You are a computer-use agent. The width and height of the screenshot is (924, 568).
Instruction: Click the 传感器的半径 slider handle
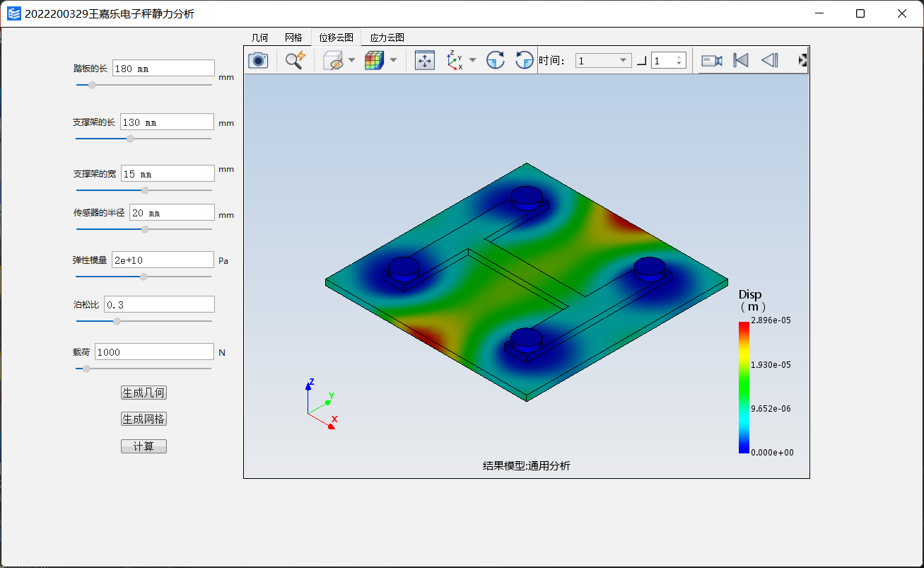coord(145,229)
